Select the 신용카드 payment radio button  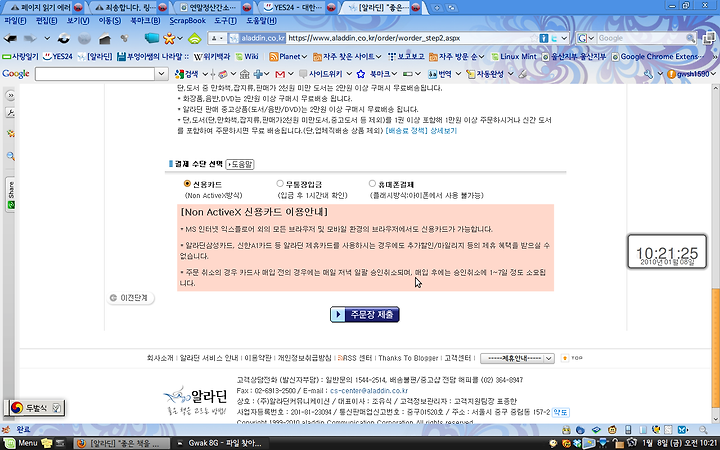[x=187, y=184]
